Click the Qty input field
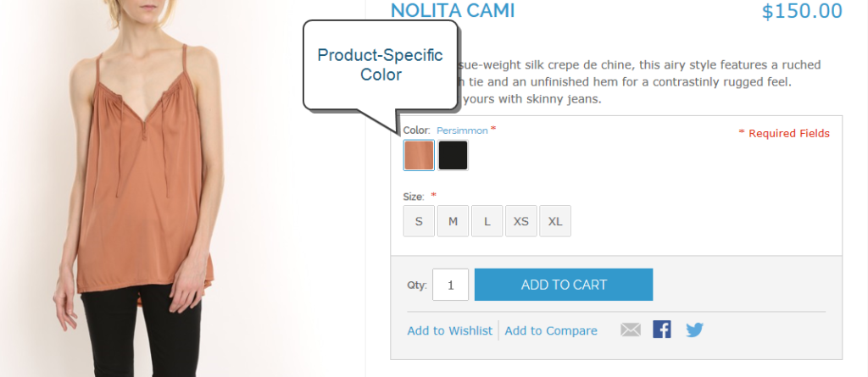Screen dimensions: 868x377 (451, 285)
